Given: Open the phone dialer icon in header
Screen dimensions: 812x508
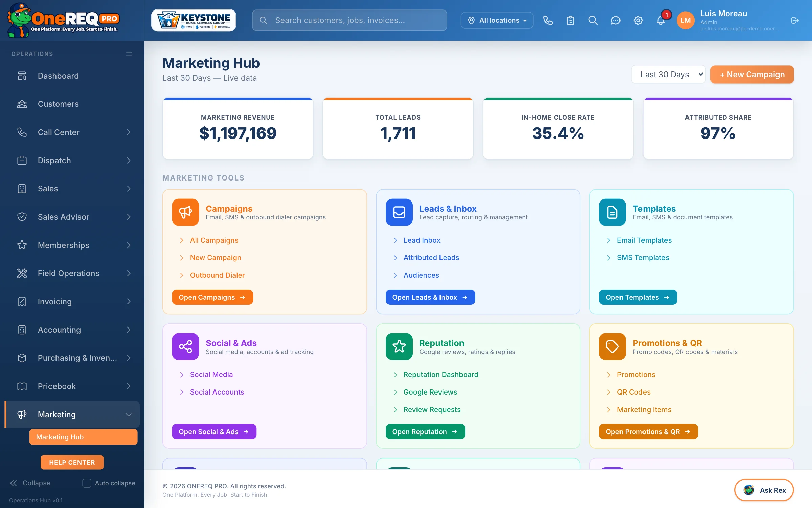Looking at the screenshot, I should 548,20.
